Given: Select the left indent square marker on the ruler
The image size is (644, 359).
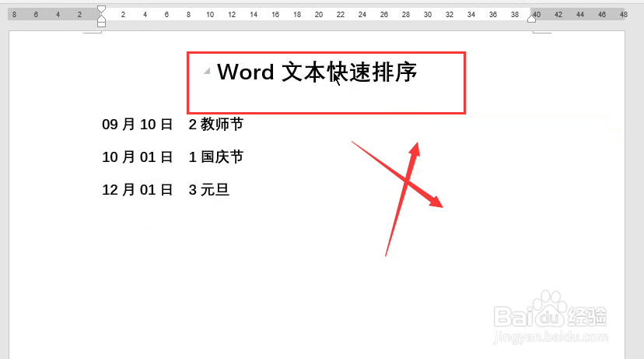Looking at the screenshot, I should pyautogui.click(x=101, y=24).
